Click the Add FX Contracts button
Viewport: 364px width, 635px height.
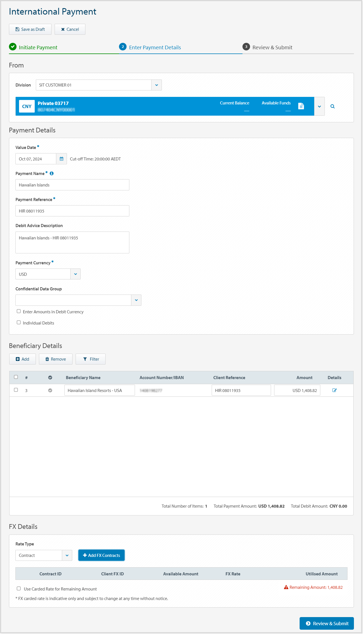tap(101, 555)
